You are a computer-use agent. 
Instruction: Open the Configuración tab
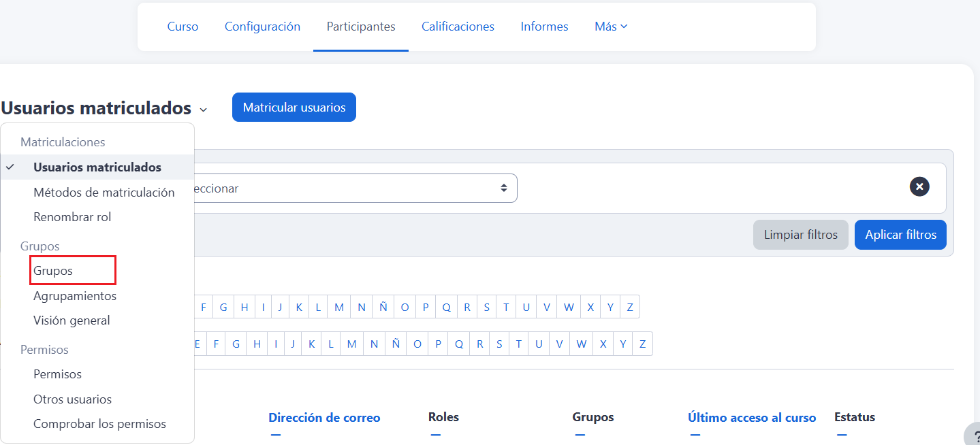262,27
